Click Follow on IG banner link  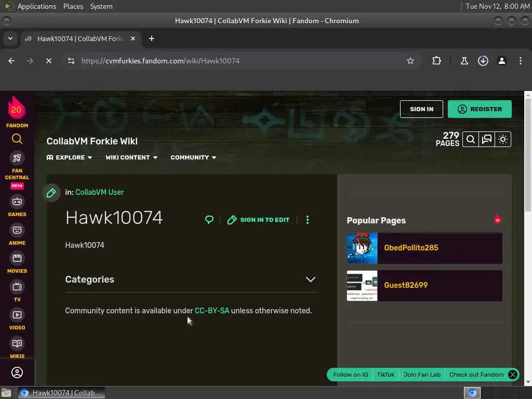pyautogui.click(x=351, y=375)
